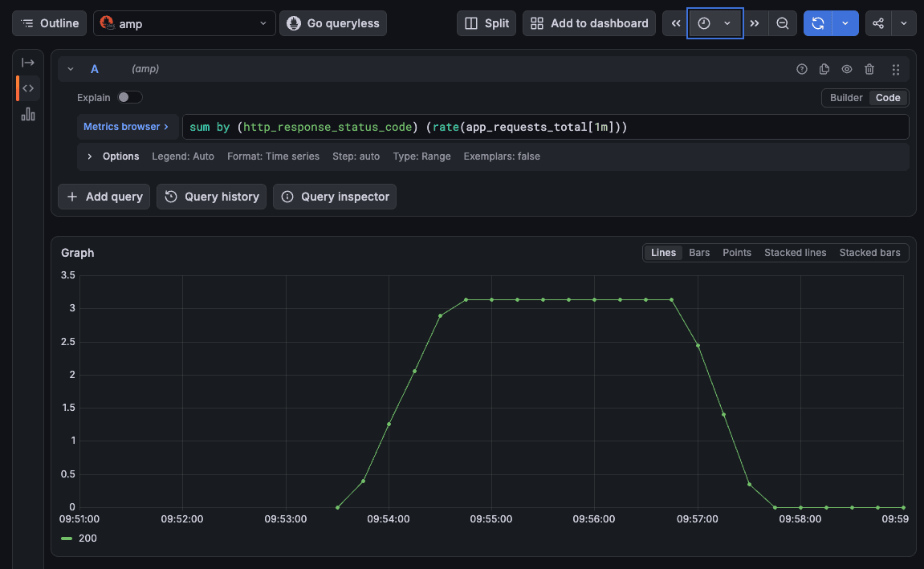Click Add to dashboard
The image size is (924, 569).
tap(588, 23)
